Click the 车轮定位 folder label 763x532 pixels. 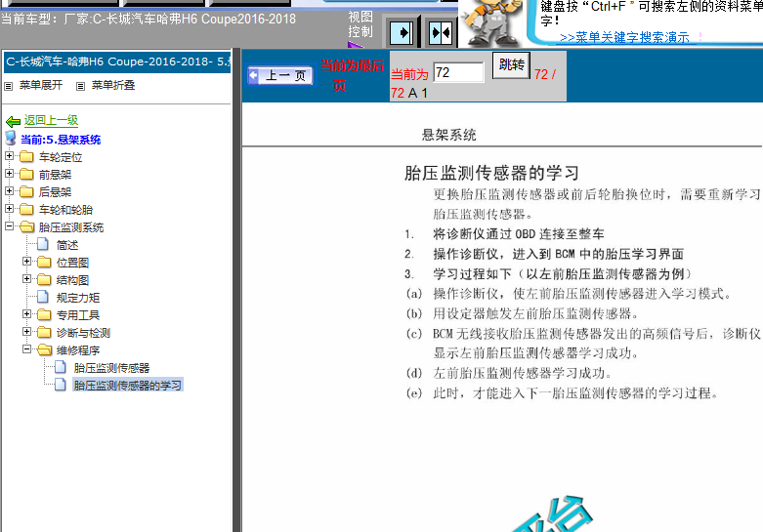pos(61,157)
